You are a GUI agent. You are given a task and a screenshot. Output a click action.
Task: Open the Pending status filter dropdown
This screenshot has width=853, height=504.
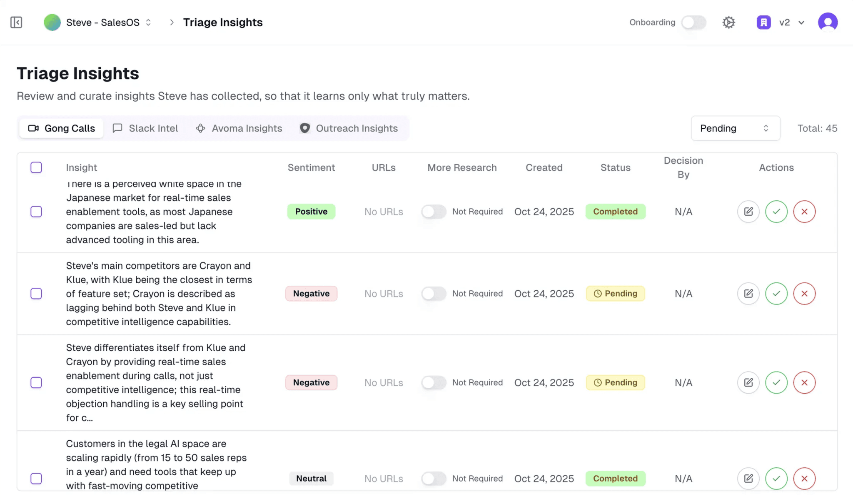click(x=735, y=128)
